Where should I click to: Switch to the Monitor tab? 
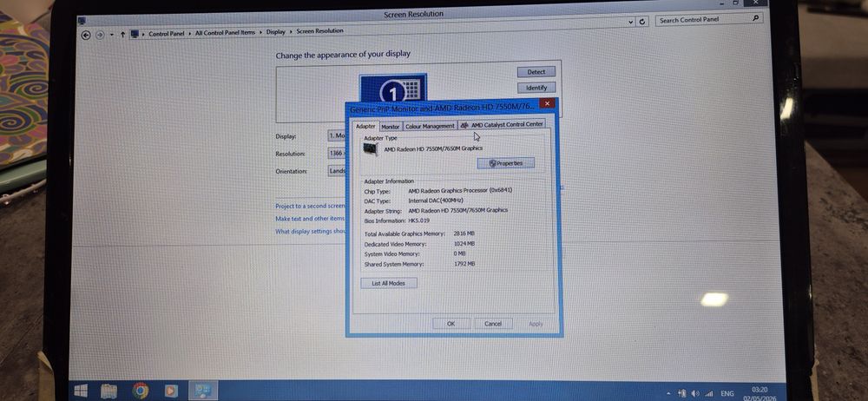coord(391,127)
